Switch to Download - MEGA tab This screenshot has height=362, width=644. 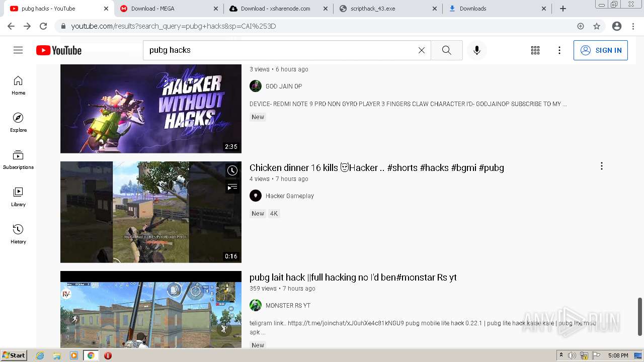tap(169, 9)
